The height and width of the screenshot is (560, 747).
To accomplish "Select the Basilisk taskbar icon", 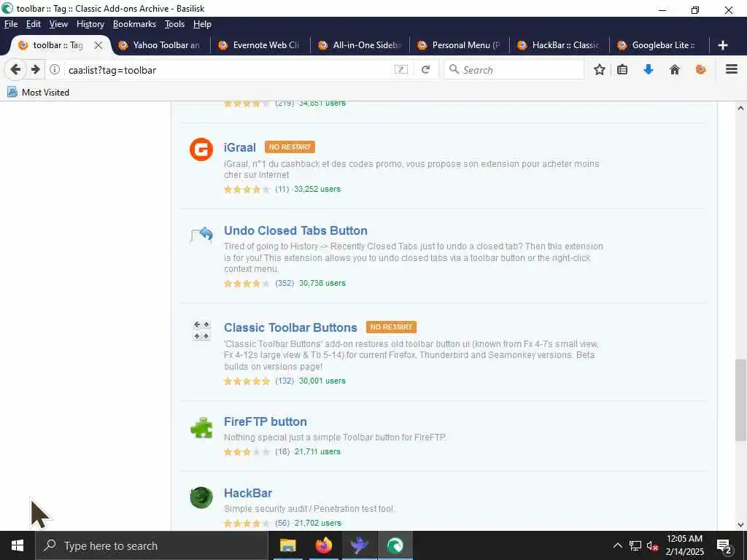I will click(x=395, y=545).
